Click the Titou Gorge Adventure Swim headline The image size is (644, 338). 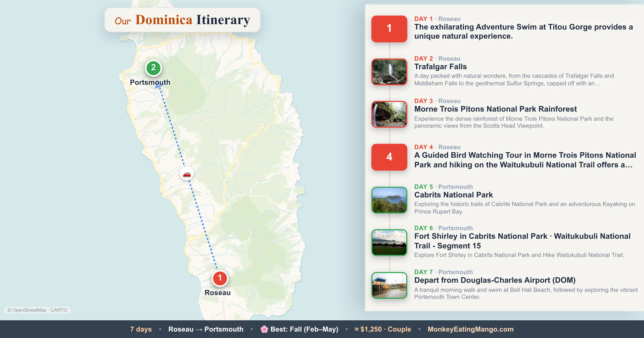point(524,31)
